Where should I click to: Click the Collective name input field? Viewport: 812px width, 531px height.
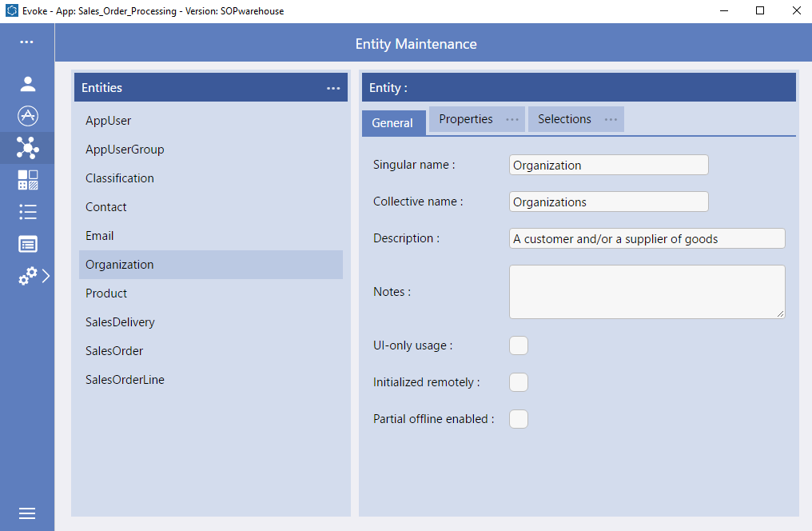coord(608,202)
